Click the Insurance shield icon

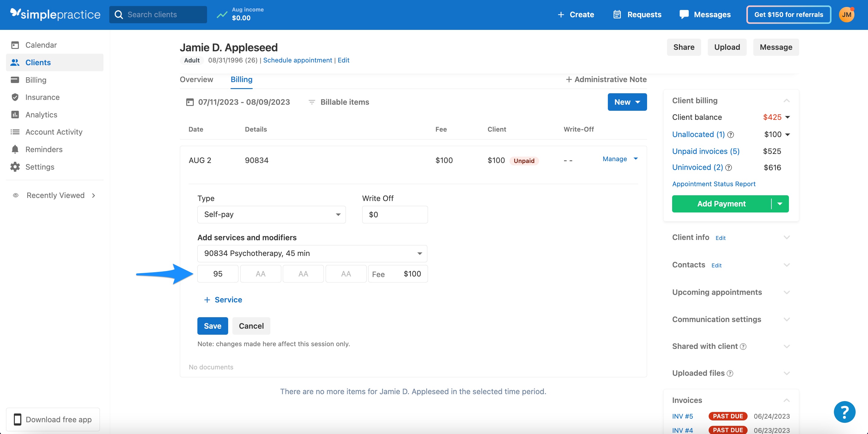[x=15, y=97]
